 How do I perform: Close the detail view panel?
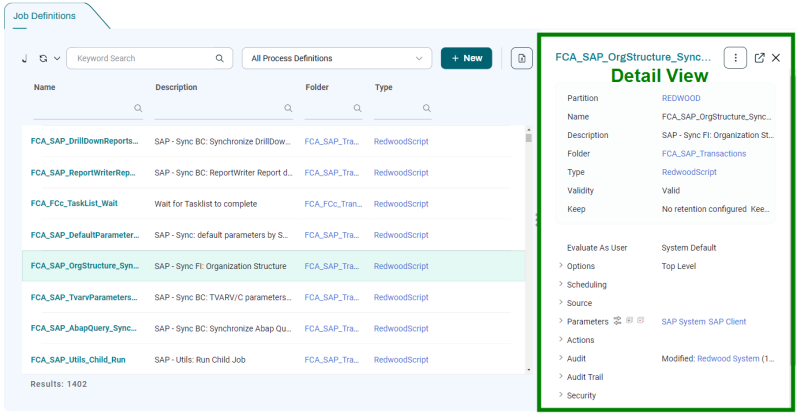point(776,58)
